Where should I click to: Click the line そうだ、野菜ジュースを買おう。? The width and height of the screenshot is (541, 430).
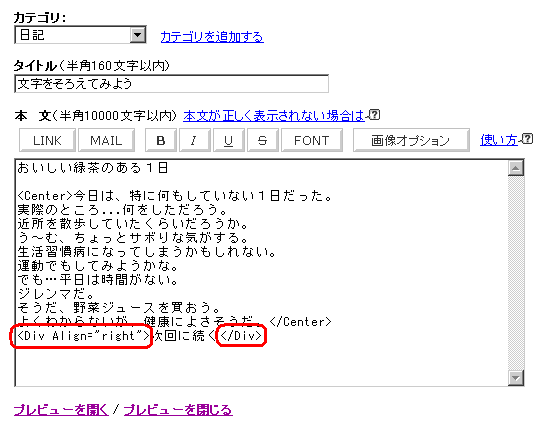[x=119, y=307]
